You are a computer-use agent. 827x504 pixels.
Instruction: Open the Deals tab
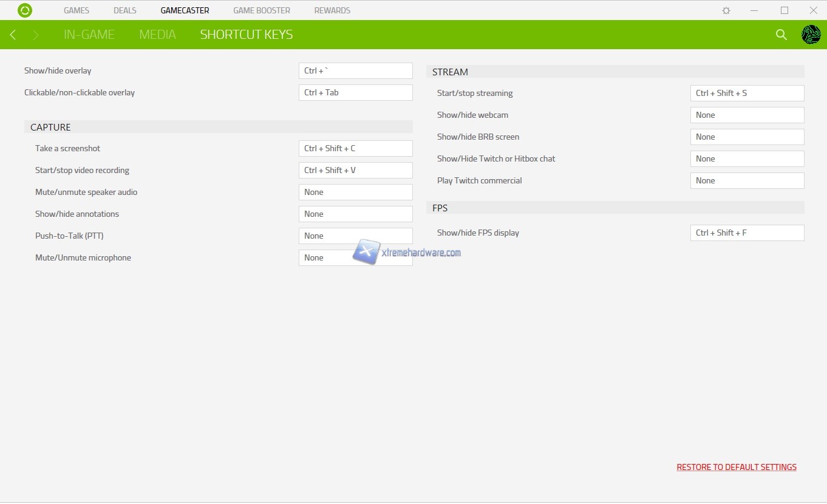(x=125, y=10)
